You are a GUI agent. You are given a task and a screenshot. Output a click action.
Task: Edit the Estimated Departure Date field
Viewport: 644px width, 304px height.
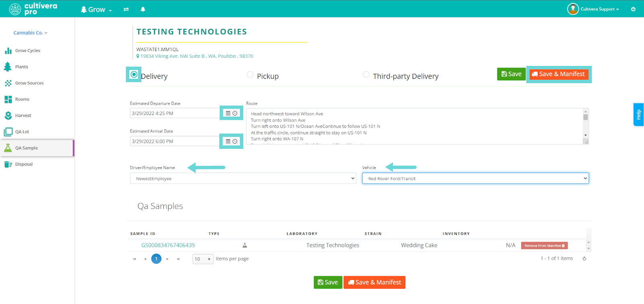click(175, 113)
